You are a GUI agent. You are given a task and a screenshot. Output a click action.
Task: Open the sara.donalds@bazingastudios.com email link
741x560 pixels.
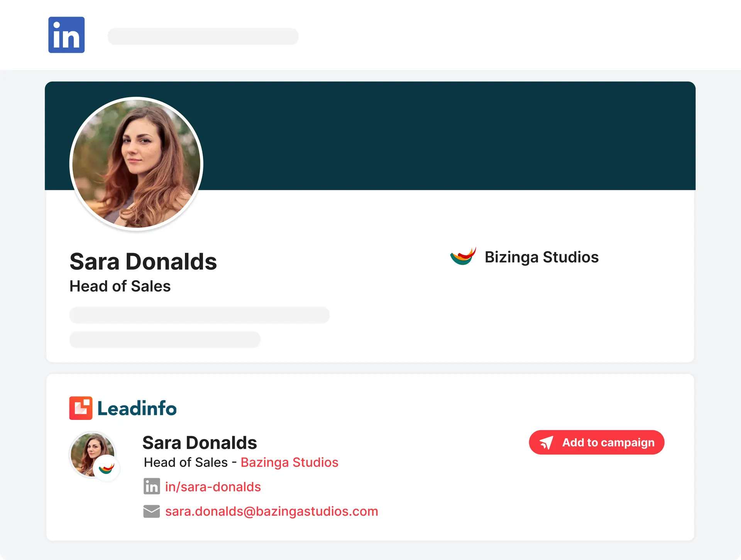(x=272, y=511)
